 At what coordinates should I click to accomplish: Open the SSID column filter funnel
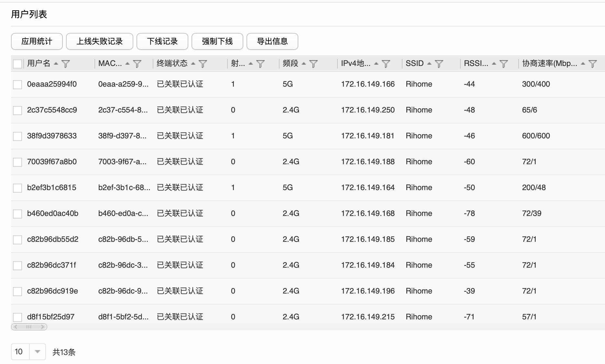coord(439,64)
